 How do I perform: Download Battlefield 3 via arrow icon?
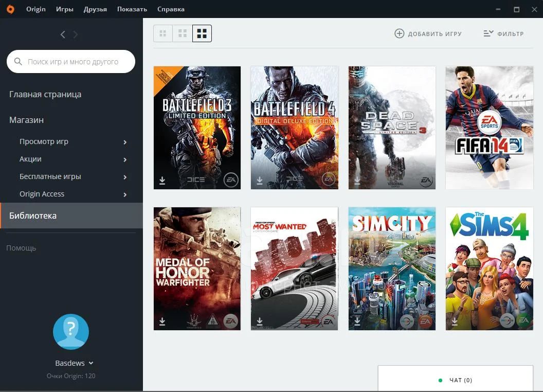tap(162, 181)
